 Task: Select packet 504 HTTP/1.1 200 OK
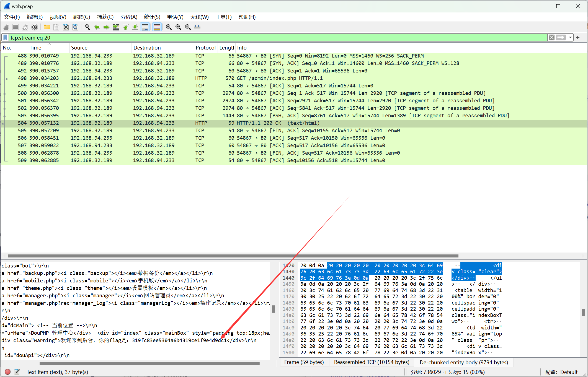click(293, 123)
